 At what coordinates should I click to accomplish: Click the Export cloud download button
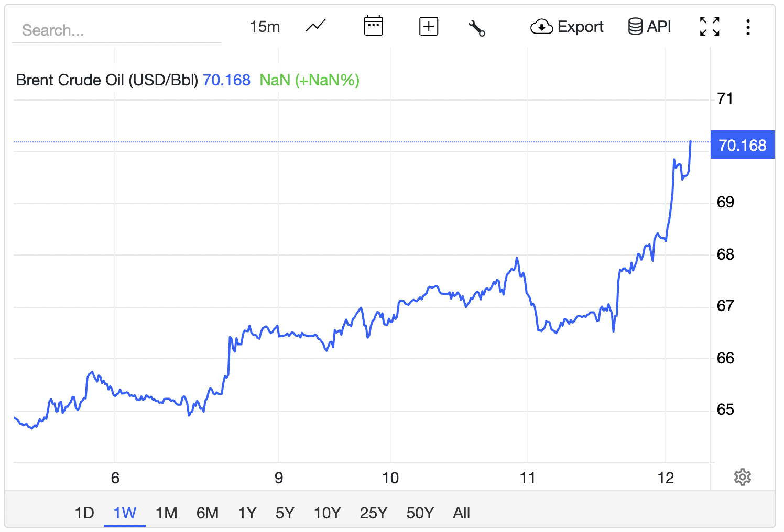[x=567, y=26]
